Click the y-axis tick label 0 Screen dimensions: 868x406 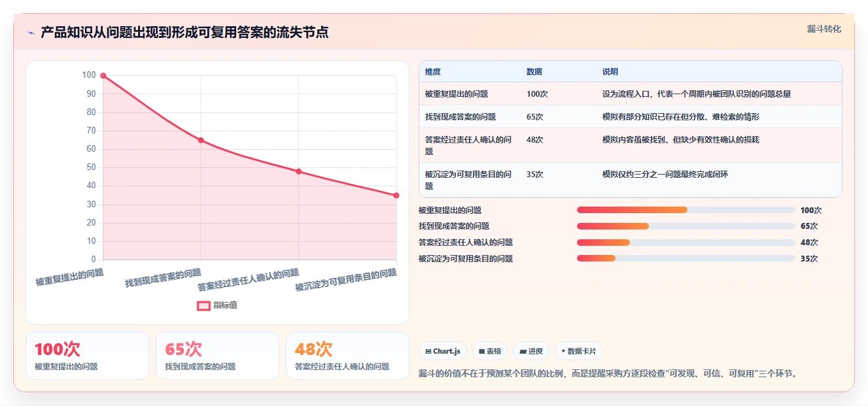[93, 260]
